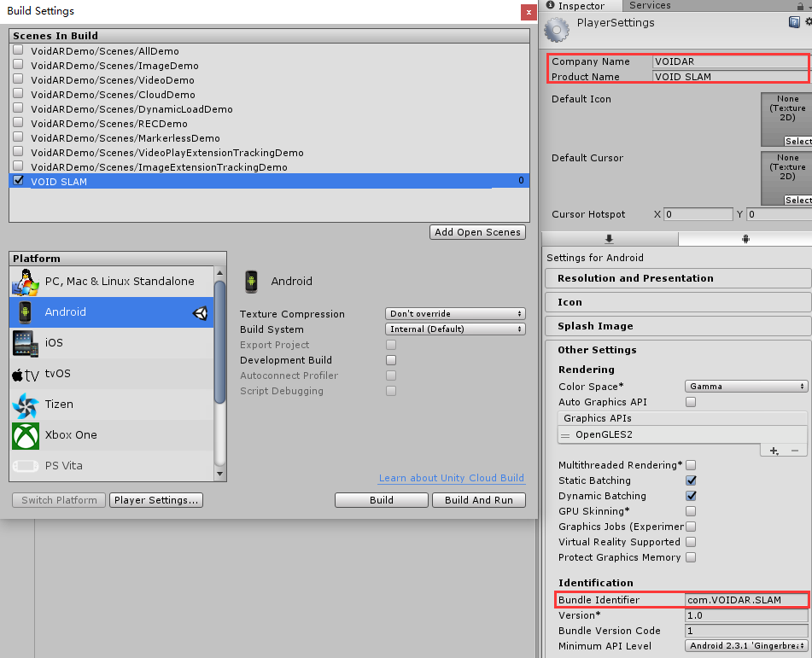The image size is (812, 658).
Task: Select the Android platform icon
Action: (25, 312)
